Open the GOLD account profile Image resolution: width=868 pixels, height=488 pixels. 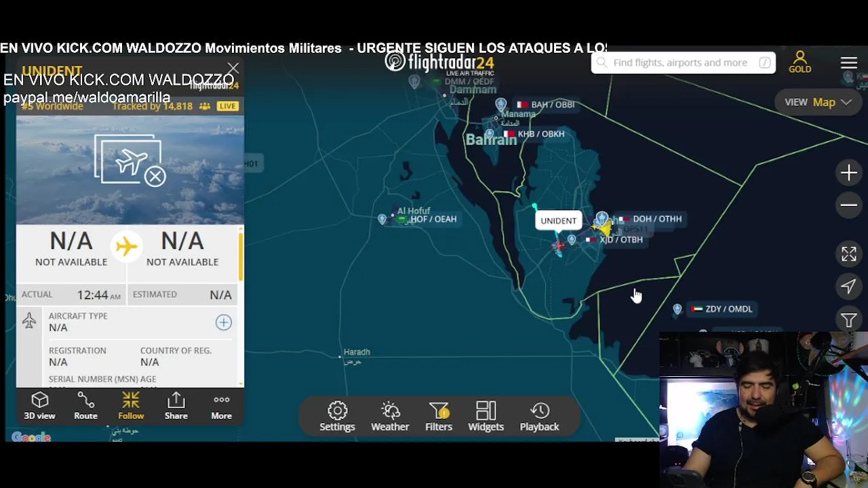[800, 62]
